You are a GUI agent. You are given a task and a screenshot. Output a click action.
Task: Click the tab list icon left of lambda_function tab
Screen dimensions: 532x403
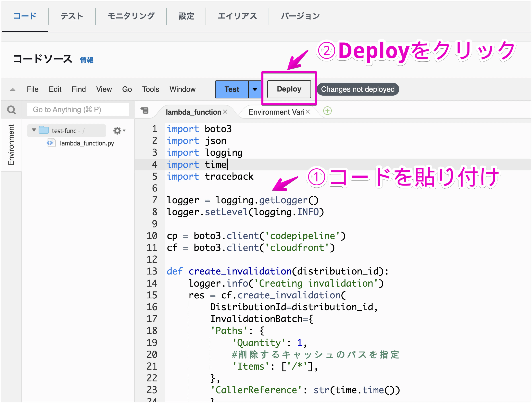click(x=145, y=111)
